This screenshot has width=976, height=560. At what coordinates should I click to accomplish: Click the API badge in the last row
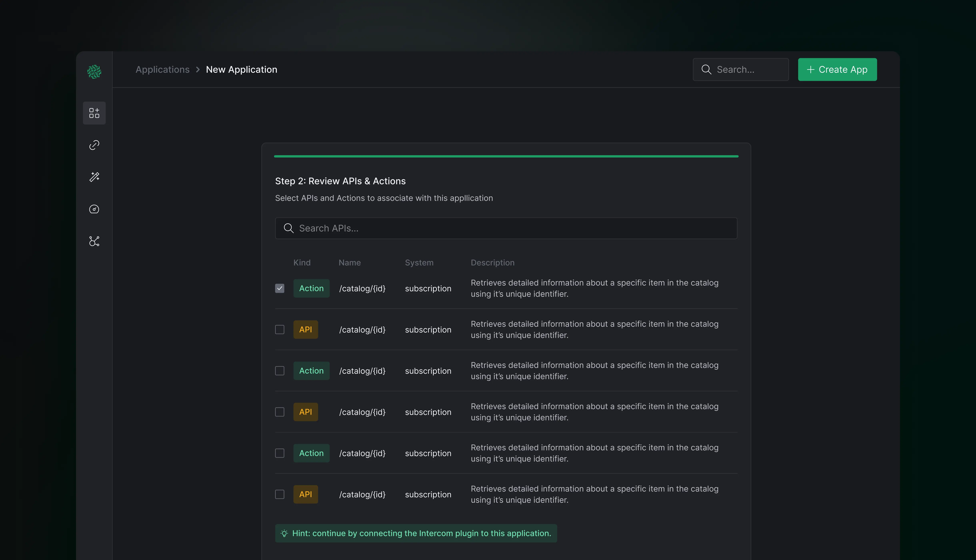[306, 494]
